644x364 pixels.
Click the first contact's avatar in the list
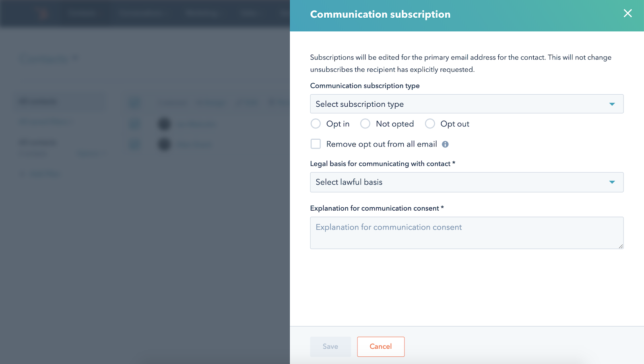pos(164,124)
